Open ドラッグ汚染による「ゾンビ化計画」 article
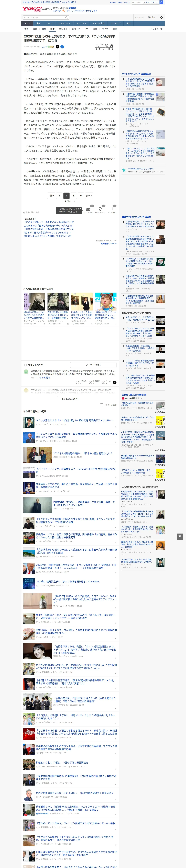Viewport: 186px width, 868px height. [74, 420]
